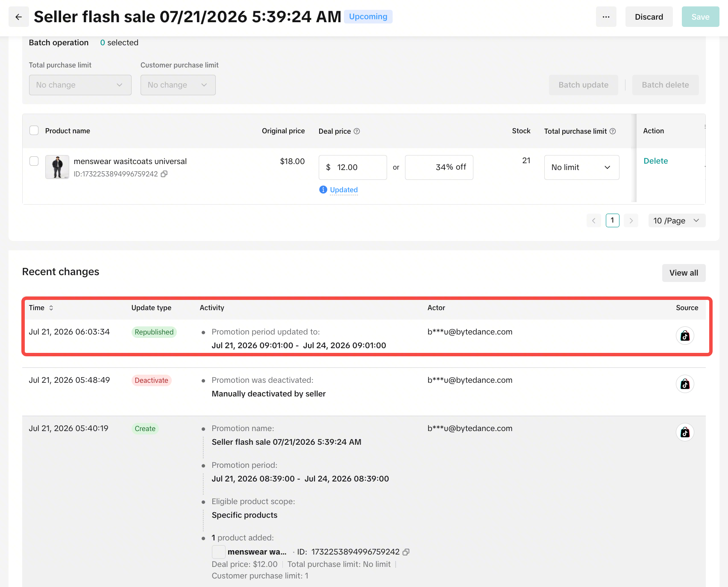Select all products via header checkbox
The image size is (728, 587).
coord(34,130)
